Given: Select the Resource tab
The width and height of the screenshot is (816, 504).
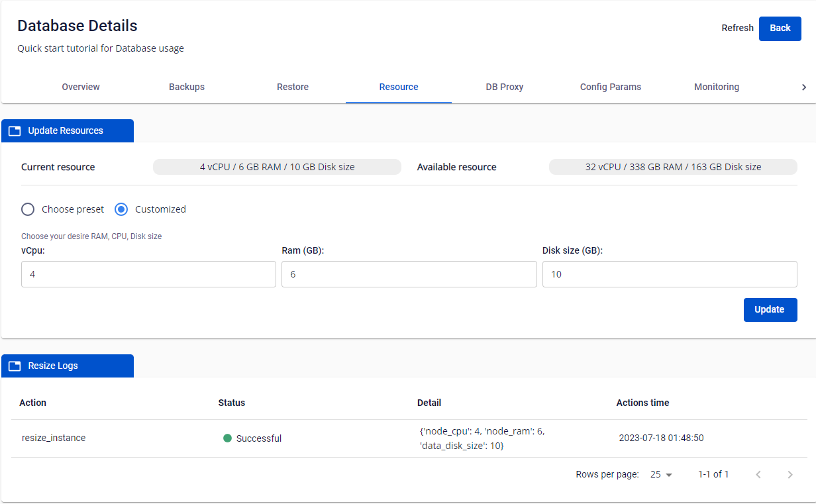Looking at the screenshot, I should click(399, 87).
